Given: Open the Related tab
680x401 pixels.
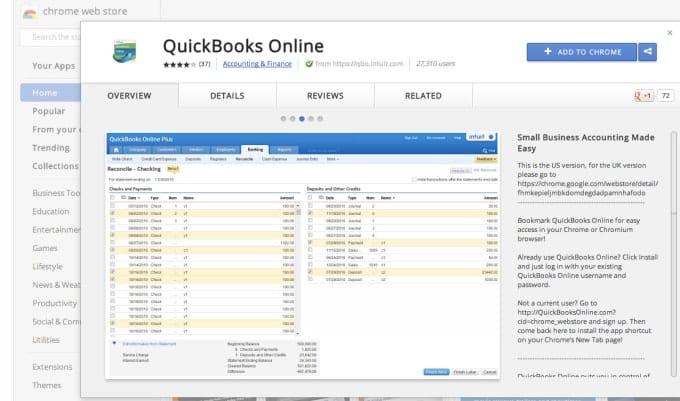Looking at the screenshot, I should click(423, 96).
